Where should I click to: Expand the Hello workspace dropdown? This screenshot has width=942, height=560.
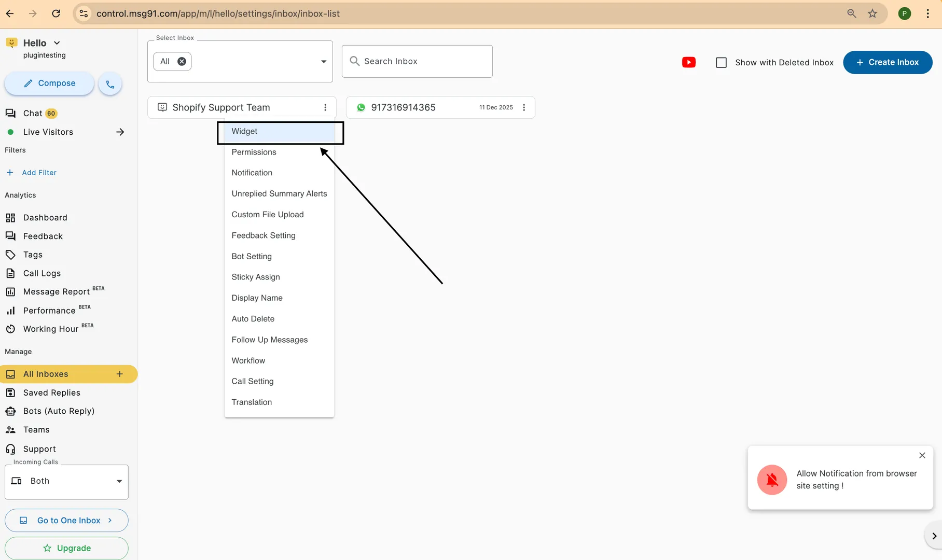(57, 43)
